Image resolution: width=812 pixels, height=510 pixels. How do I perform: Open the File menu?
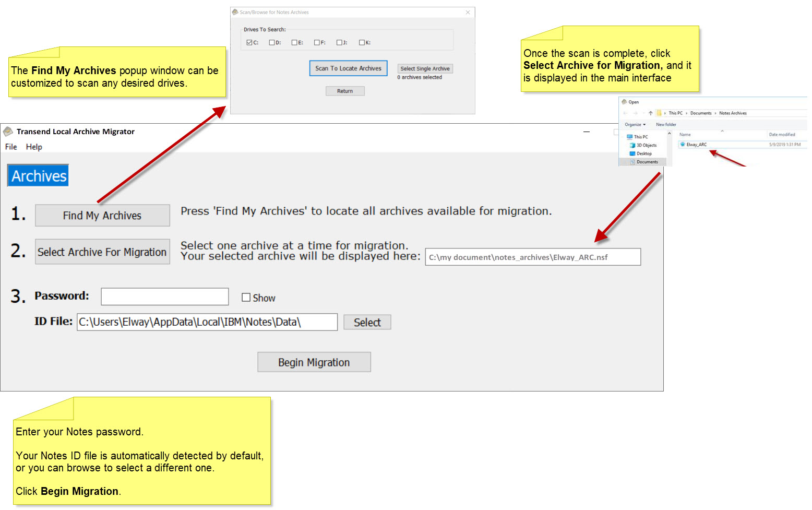click(11, 147)
